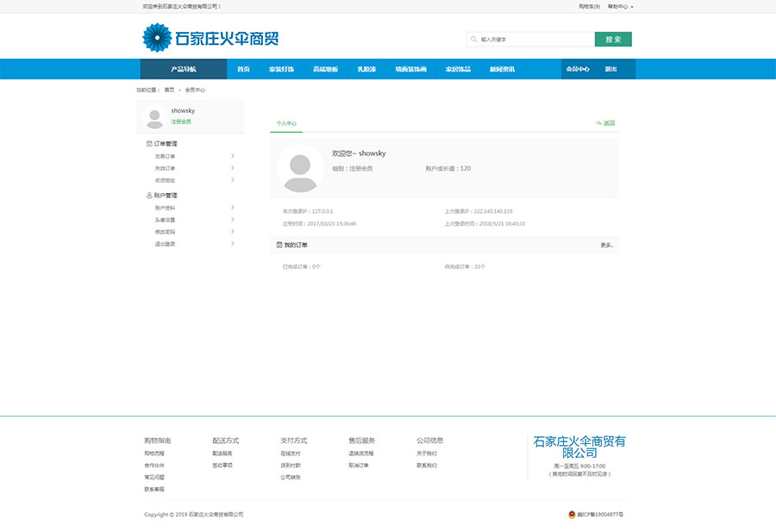This screenshot has width=776, height=532.
Task: Click the blue flower site logo
Action: tap(157, 39)
